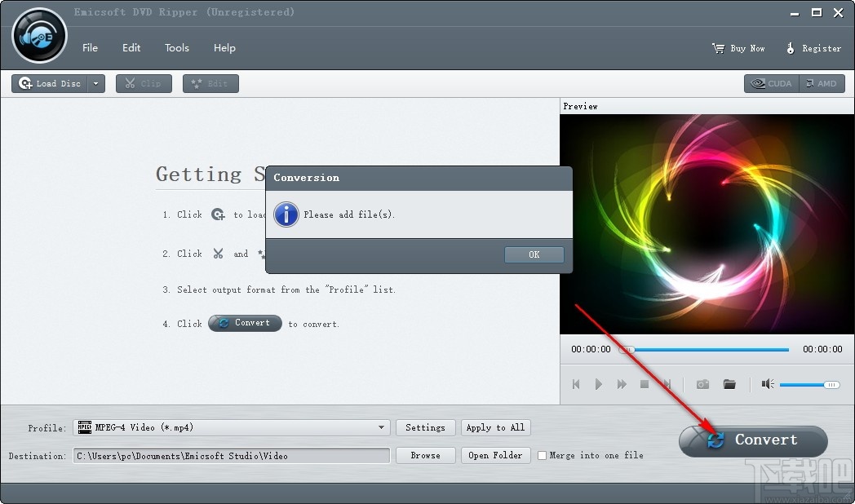
Task: Click the snapshot camera icon
Action: [x=702, y=384]
